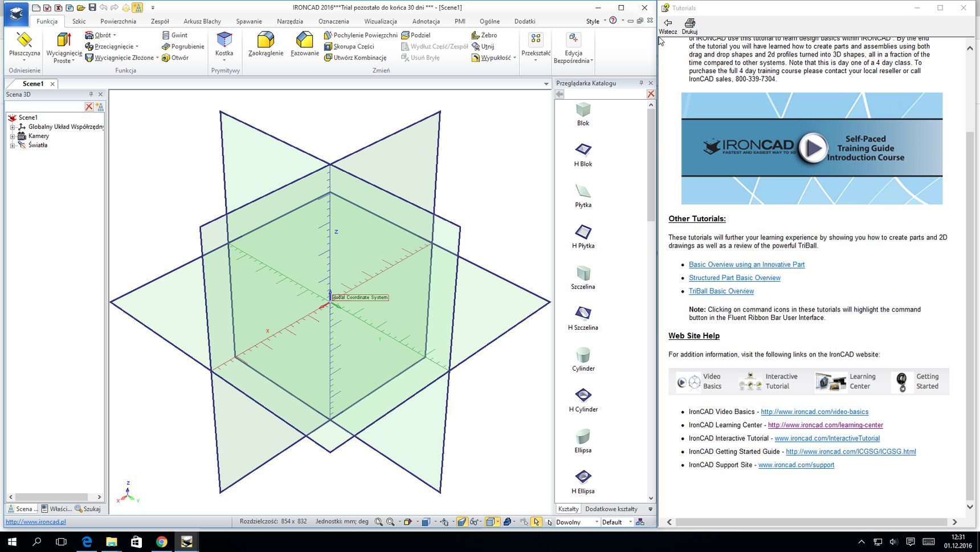
Task: Toggle pin on Scena 3D panel
Action: coord(91,94)
